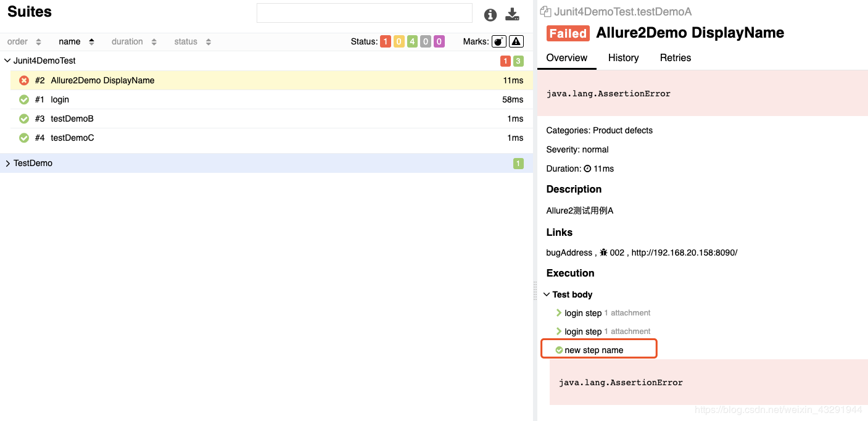
Task: Open the bugAddress link
Action: 569,252
